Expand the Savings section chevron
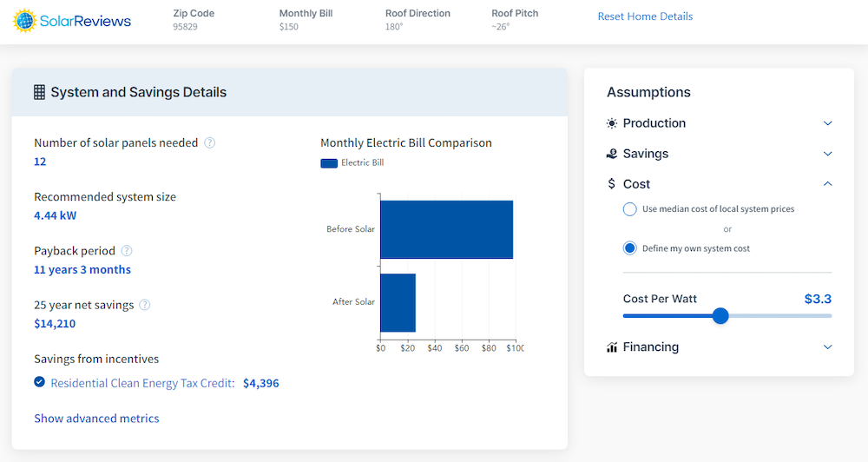The width and height of the screenshot is (868, 462). pos(827,154)
